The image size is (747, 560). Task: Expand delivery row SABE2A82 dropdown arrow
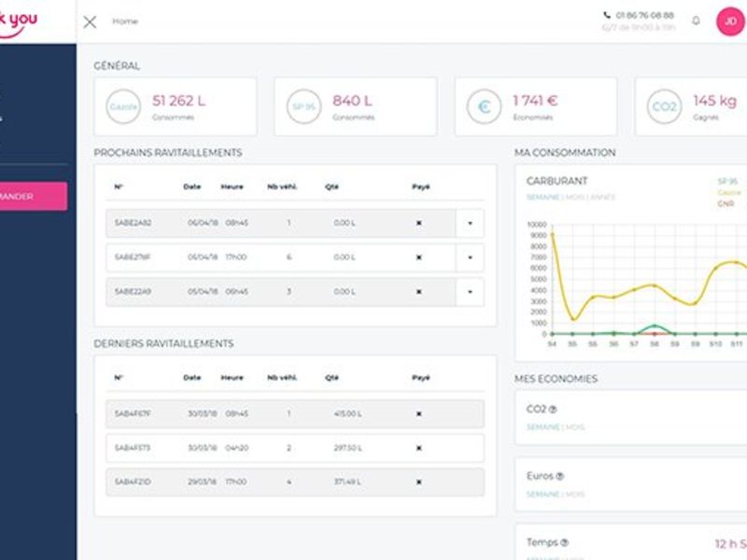click(470, 223)
